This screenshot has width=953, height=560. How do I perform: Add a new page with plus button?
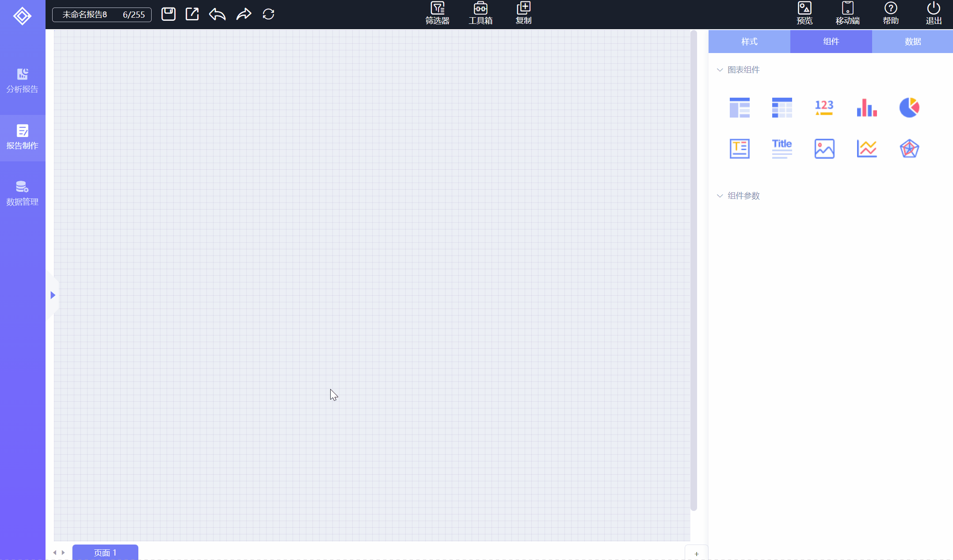(x=697, y=553)
